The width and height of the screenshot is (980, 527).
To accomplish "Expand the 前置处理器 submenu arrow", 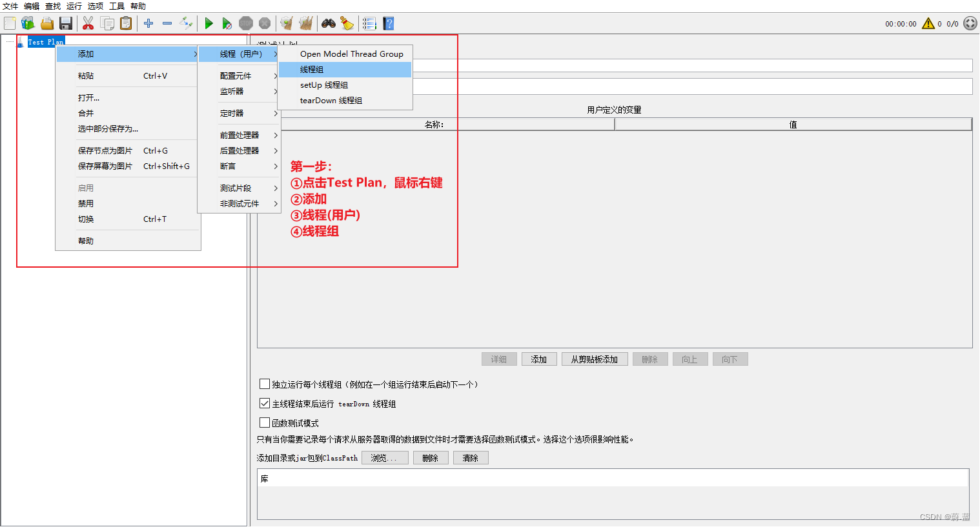I will [x=276, y=135].
